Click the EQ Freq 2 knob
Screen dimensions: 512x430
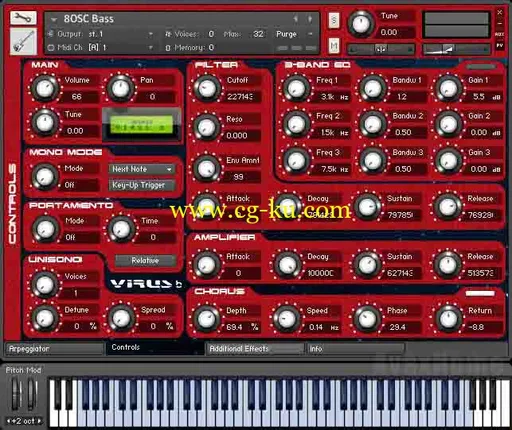coord(296,124)
